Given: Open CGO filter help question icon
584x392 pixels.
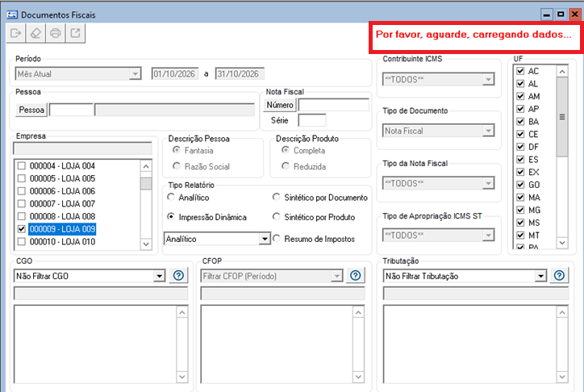Looking at the screenshot, I should click(x=179, y=276).
